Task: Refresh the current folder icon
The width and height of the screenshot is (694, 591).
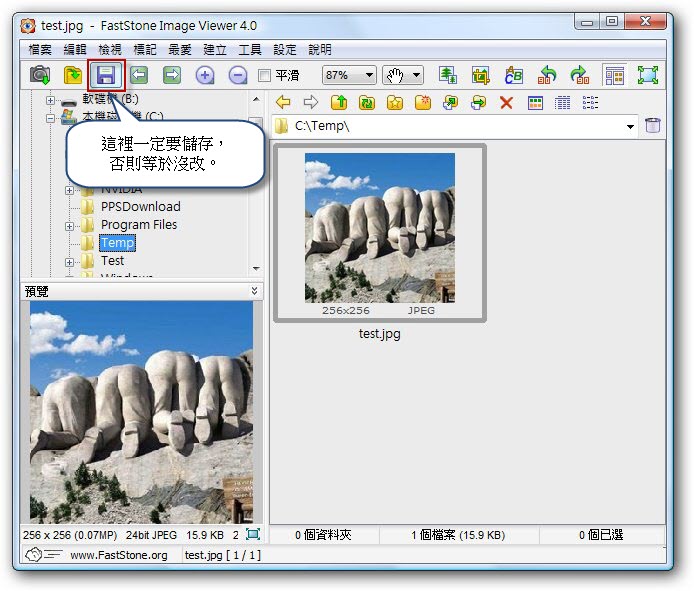Action: tap(367, 103)
